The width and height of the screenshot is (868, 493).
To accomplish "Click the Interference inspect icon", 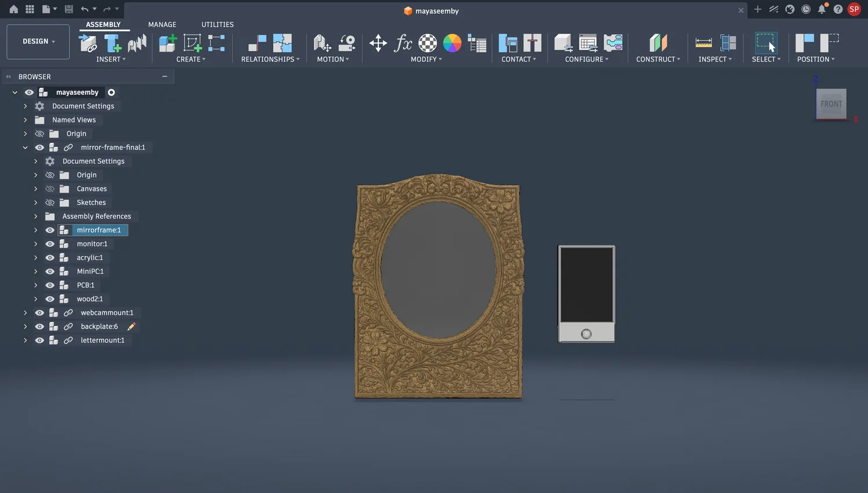I will [728, 43].
